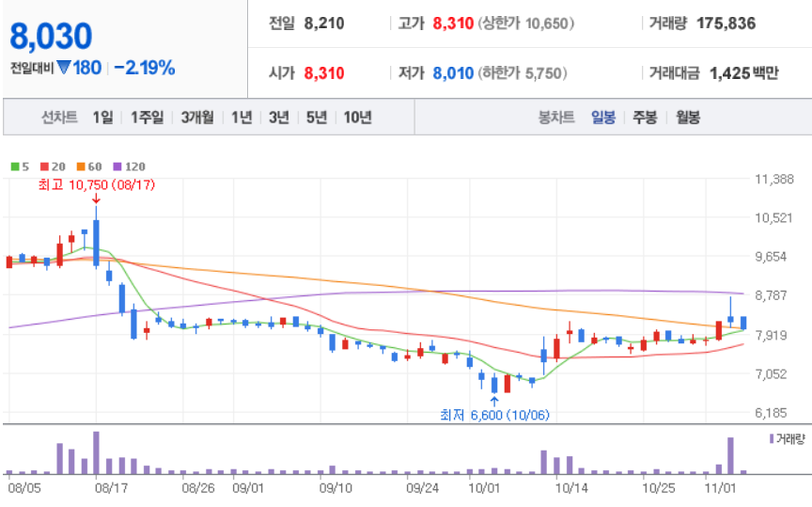Click the 8,787 price axis label
This screenshot has height=507, width=812.
pyautogui.click(x=772, y=295)
